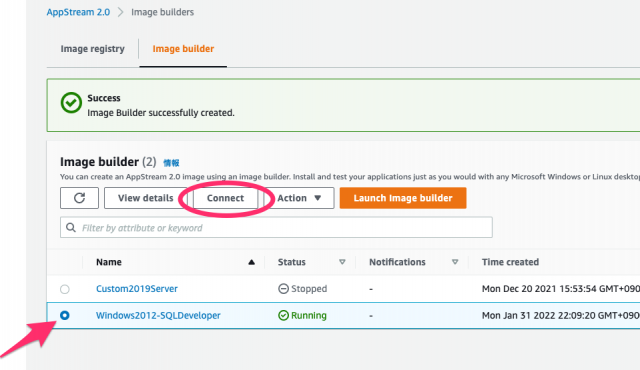Click the search magnifier icon in filter
This screenshot has height=370, width=640.
click(71, 227)
